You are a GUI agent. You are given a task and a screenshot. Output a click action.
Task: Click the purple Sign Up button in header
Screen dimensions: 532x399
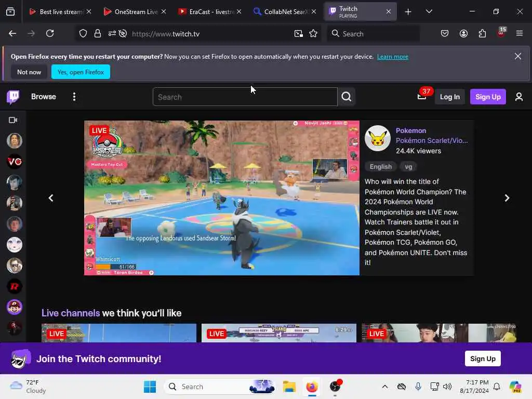[x=488, y=97]
